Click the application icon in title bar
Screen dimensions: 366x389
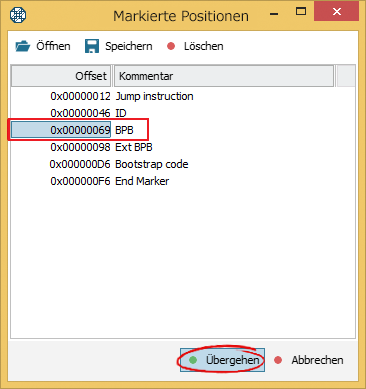pos(18,15)
